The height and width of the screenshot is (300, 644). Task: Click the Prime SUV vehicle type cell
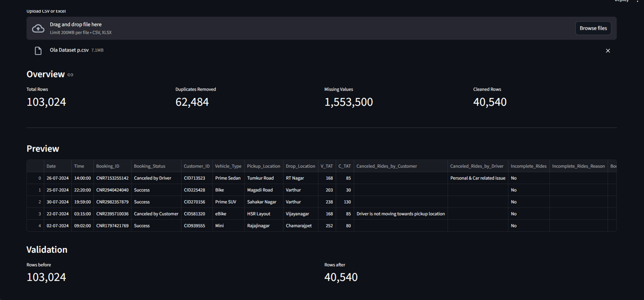[228, 202]
